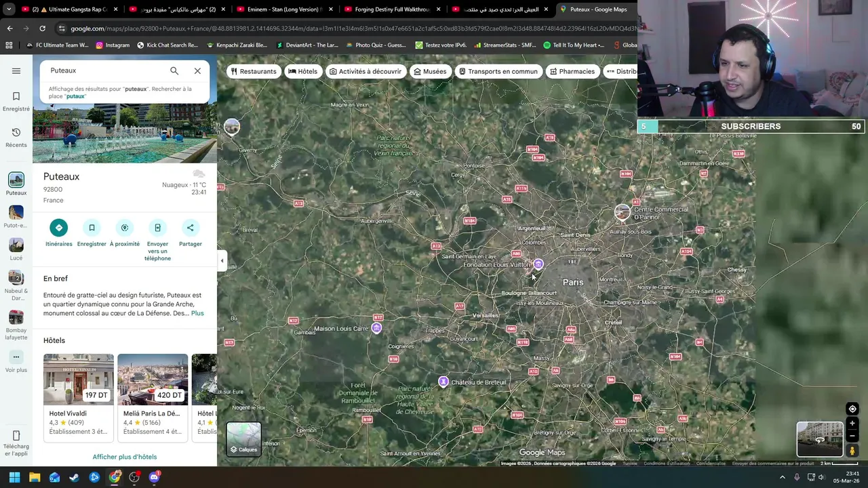Select the Hôtels filter chip
The image size is (868, 488).
(303, 71)
